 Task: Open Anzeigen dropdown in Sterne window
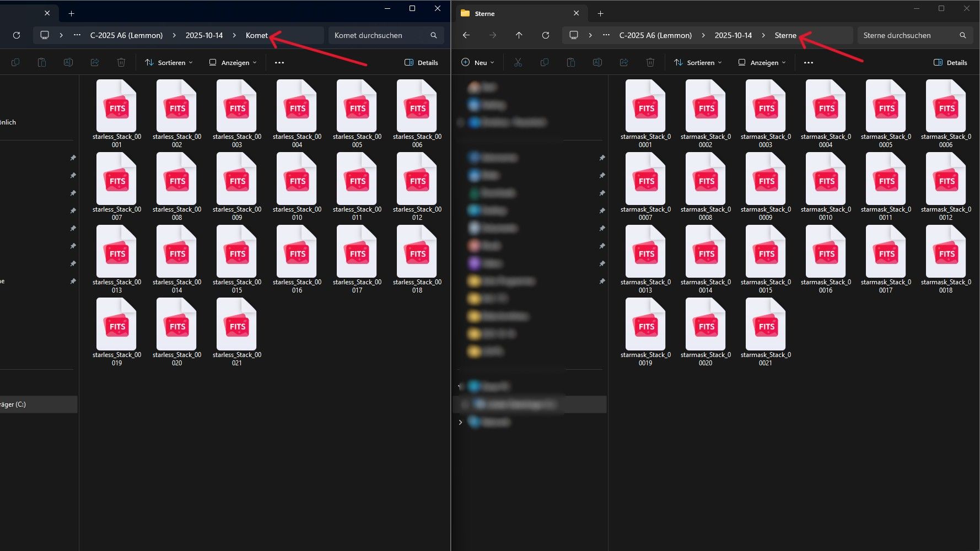coord(762,63)
